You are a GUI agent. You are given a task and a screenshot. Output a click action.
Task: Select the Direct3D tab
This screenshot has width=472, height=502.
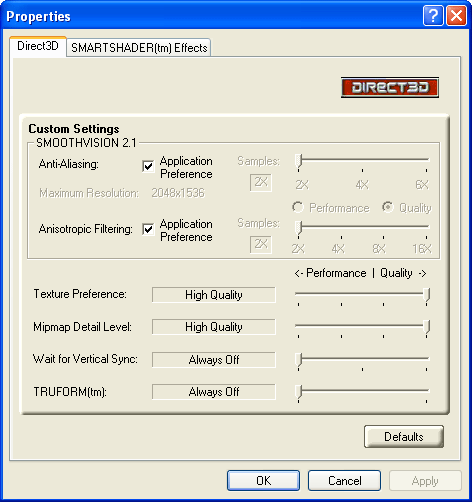pos(38,46)
